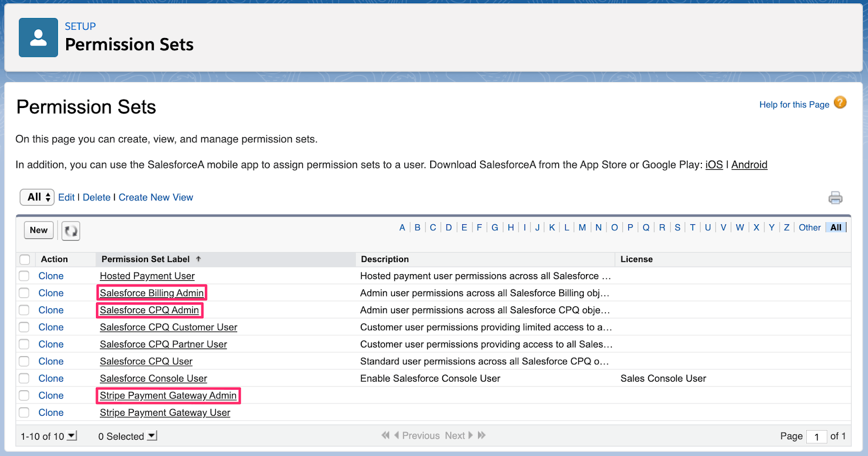Toggle the select-all checkbox in header

24,259
